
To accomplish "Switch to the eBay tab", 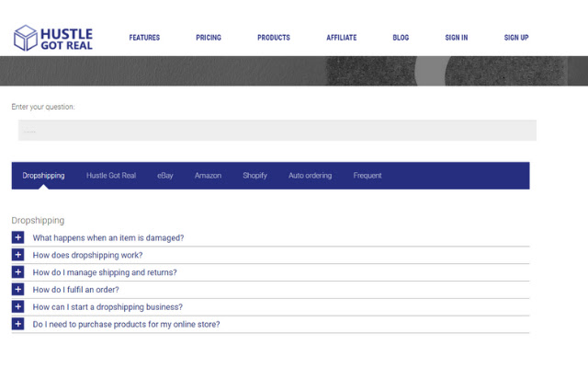I will [x=165, y=176].
